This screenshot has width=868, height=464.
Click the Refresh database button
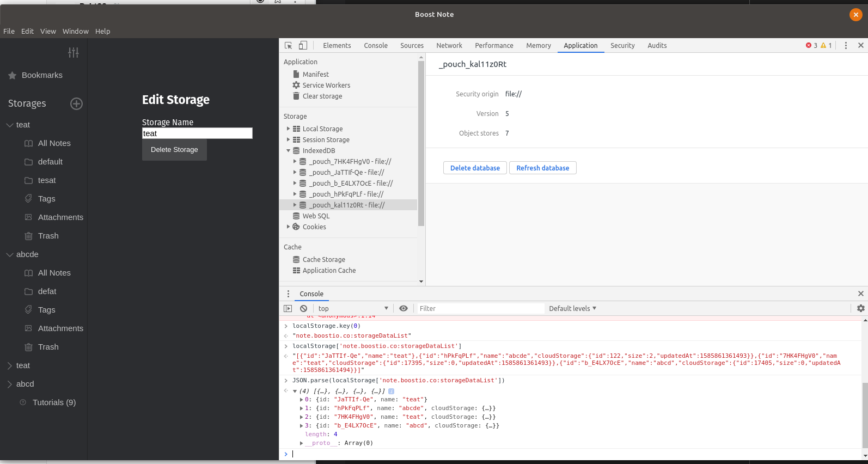tap(543, 168)
